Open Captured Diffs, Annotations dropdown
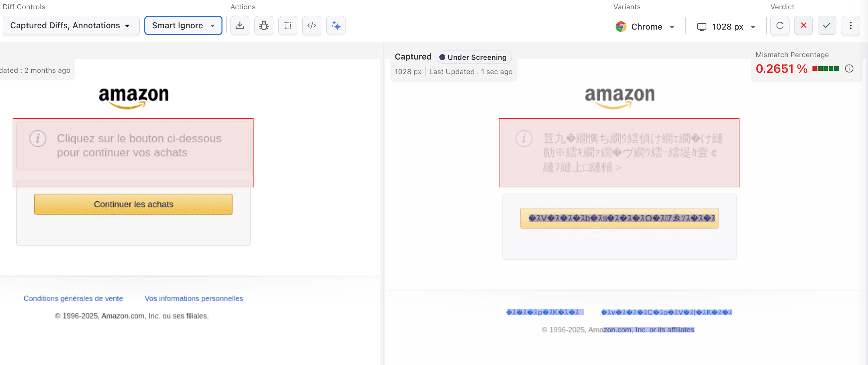Screen dimensions: 868x365 pyautogui.click(x=71, y=26)
